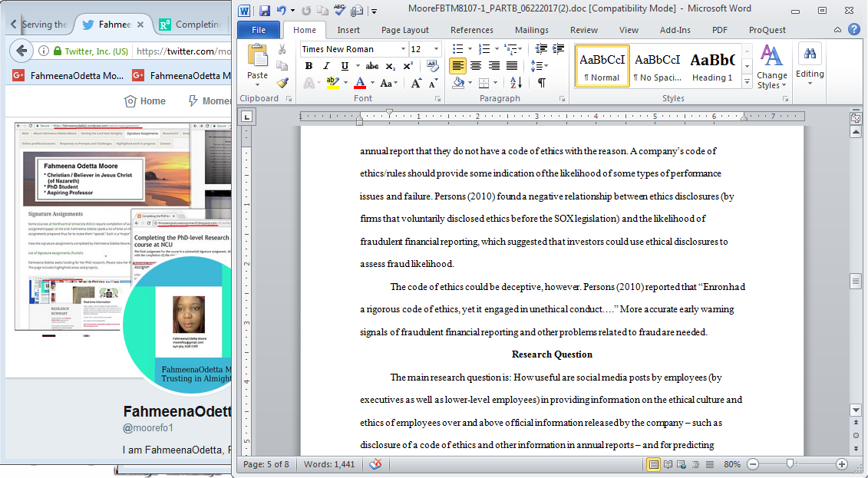
Task: Apply superscript formatting
Action: coord(408,67)
